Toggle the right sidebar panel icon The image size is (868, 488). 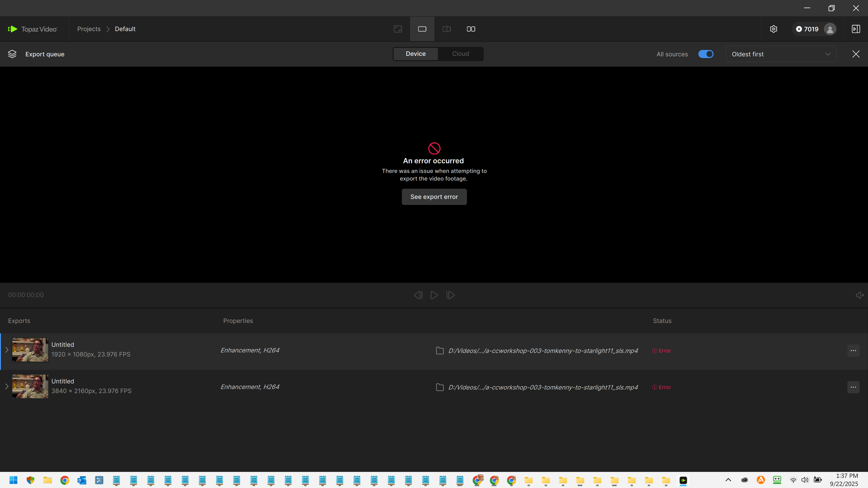[856, 29]
